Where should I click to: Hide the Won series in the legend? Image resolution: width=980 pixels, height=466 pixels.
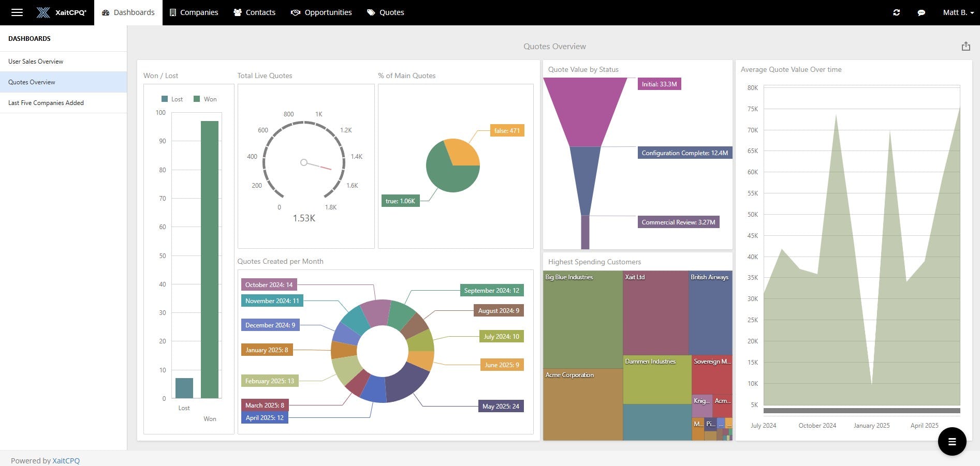point(206,99)
